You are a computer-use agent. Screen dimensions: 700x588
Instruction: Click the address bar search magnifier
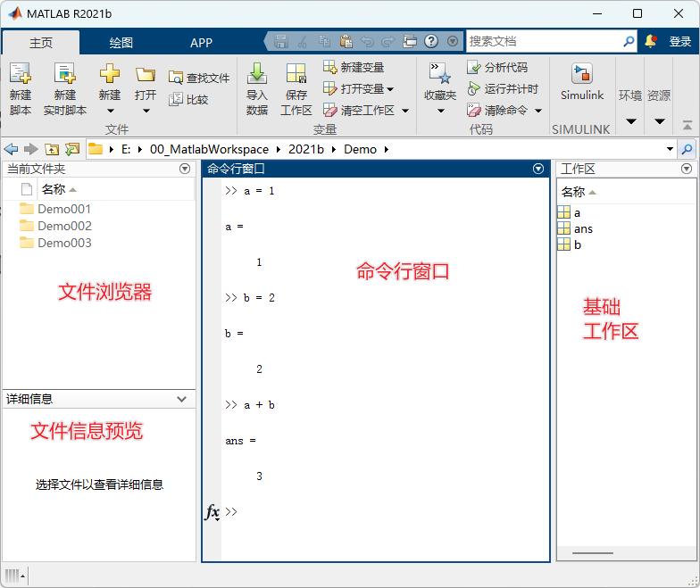(687, 149)
